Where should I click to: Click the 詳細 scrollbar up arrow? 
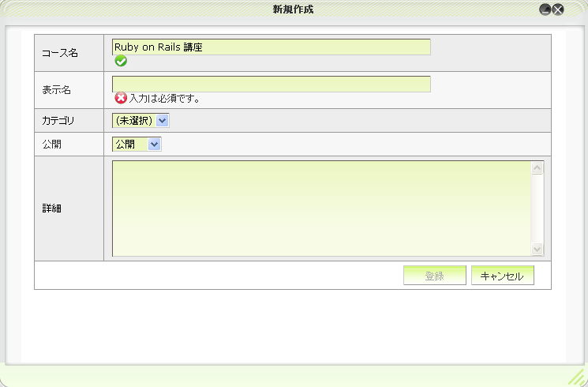point(537,167)
